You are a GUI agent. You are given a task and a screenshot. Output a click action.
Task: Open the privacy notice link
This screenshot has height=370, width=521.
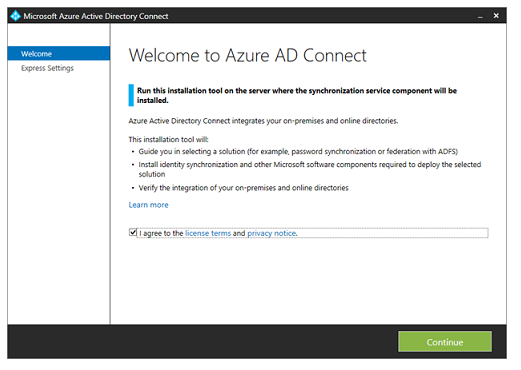pos(272,233)
